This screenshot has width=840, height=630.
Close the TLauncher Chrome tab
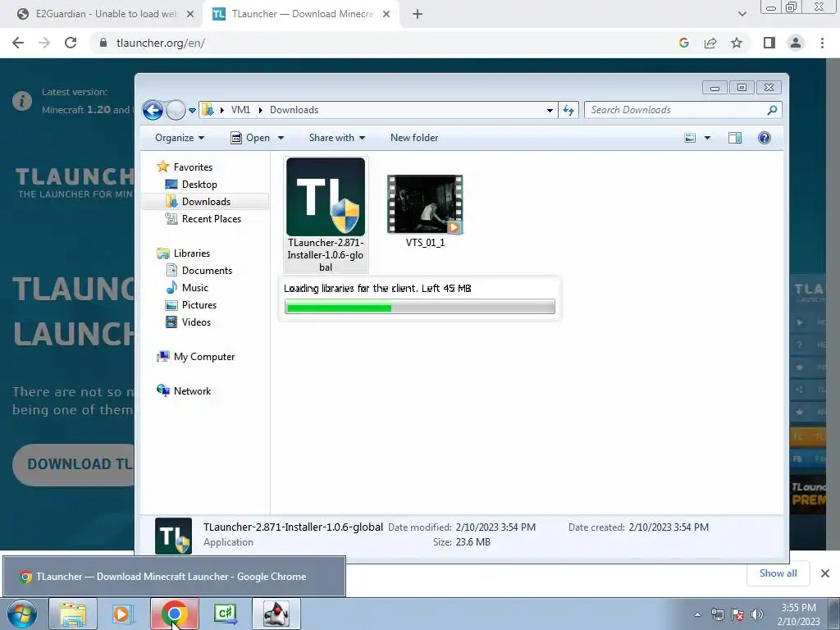[x=386, y=15]
